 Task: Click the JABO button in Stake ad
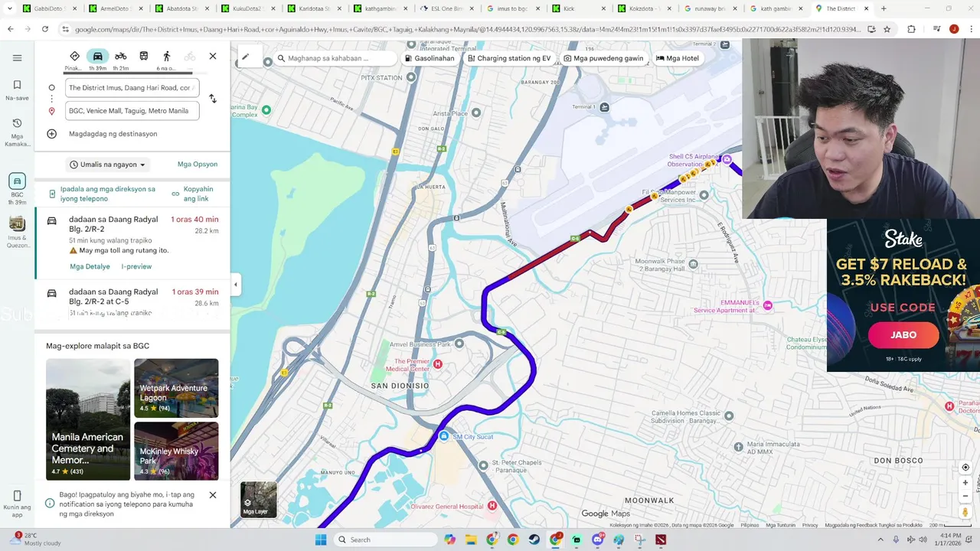point(903,334)
